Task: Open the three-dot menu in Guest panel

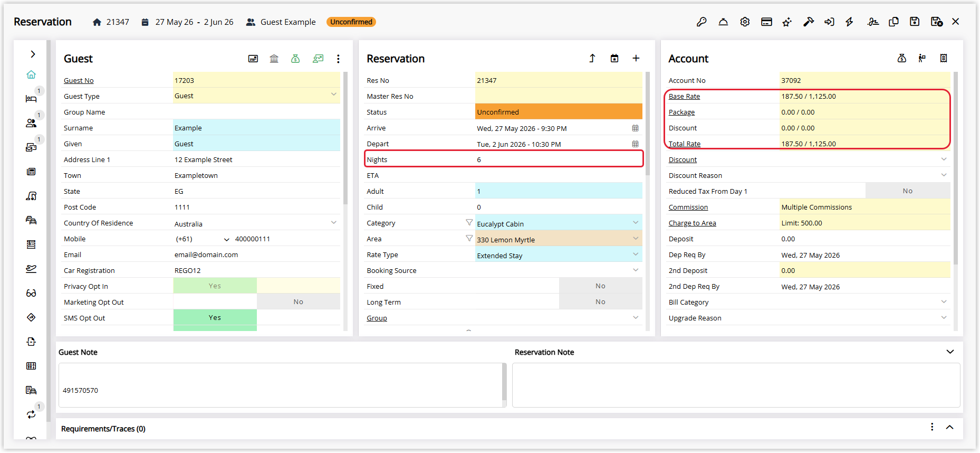Action: click(x=338, y=59)
